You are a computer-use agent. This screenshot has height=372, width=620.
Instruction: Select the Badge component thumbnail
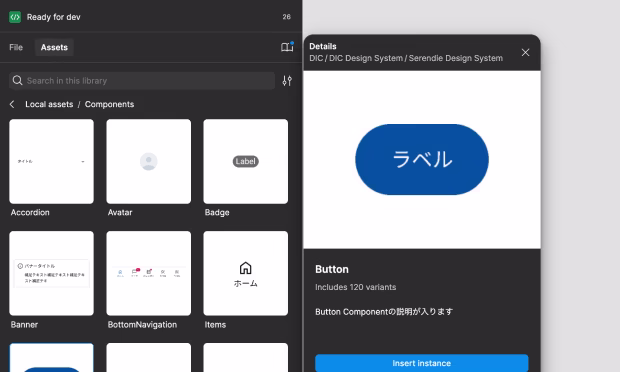tap(246, 161)
